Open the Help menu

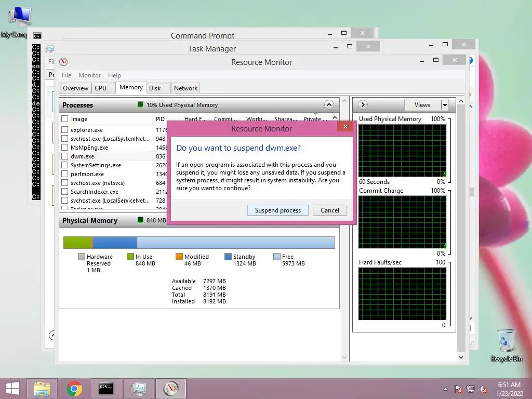pyautogui.click(x=114, y=75)
